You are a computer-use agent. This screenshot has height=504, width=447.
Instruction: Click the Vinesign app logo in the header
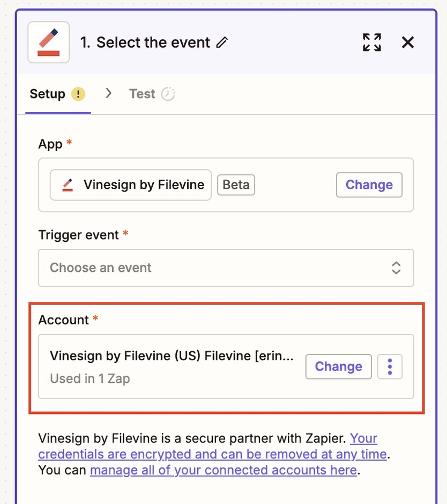coord(49,42)
